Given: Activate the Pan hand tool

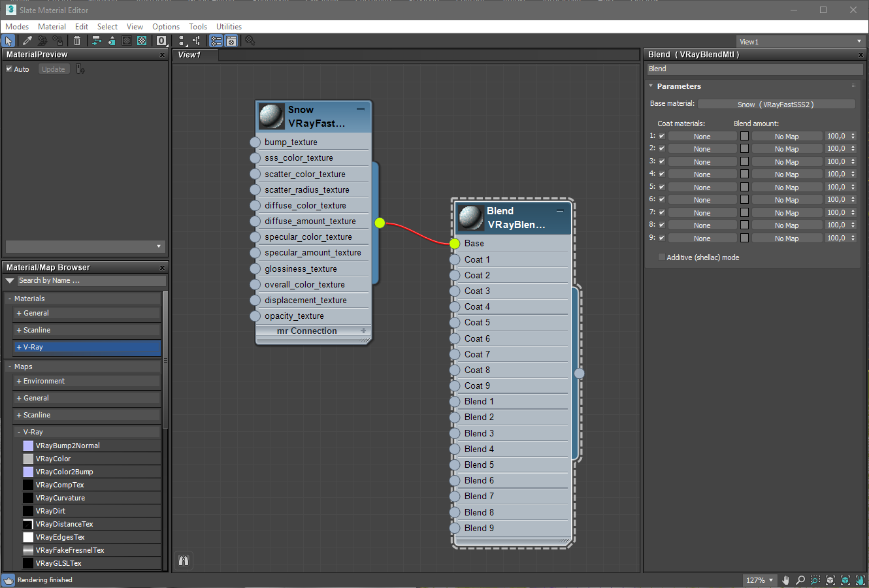Looking at the screenshot, I should [785, 580].
